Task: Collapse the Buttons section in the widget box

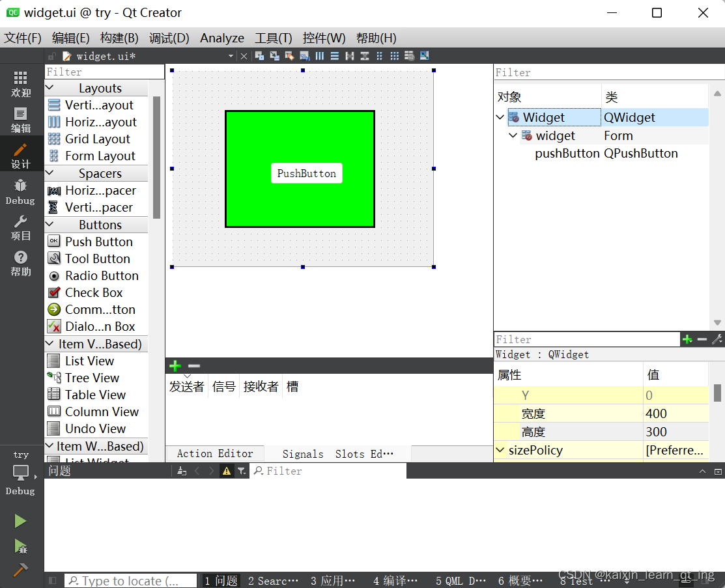Action: 48,224
